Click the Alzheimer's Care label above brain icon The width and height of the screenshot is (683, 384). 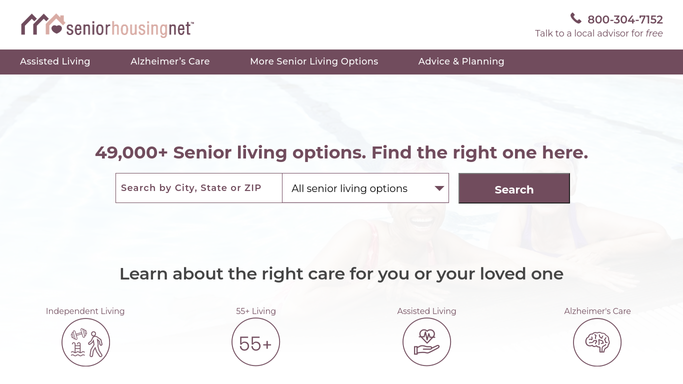coord(597,311)
